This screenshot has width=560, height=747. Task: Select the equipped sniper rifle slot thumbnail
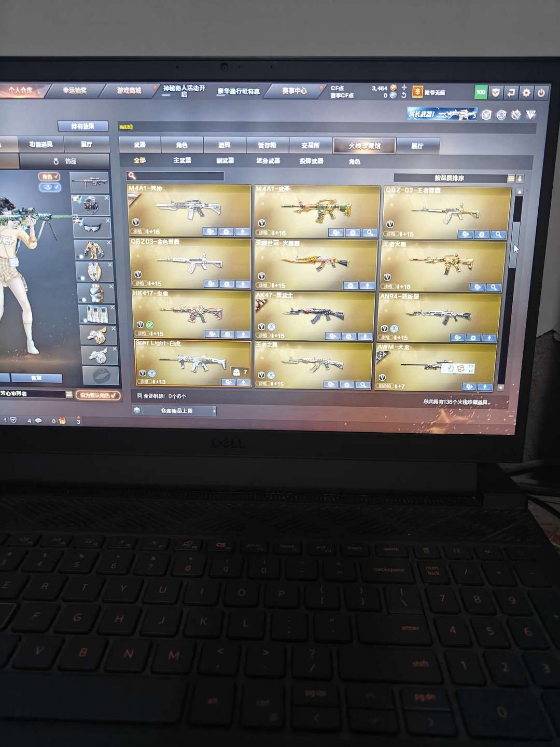coord(89,182)
